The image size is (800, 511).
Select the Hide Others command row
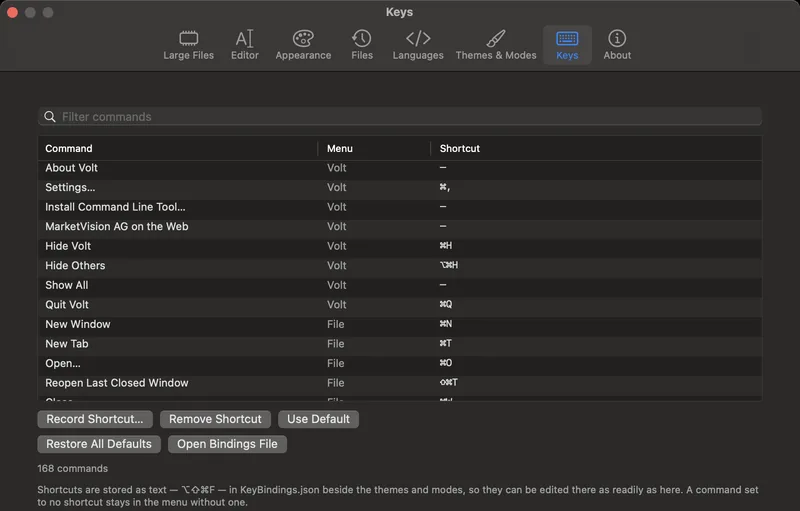(x=399, y=266)
